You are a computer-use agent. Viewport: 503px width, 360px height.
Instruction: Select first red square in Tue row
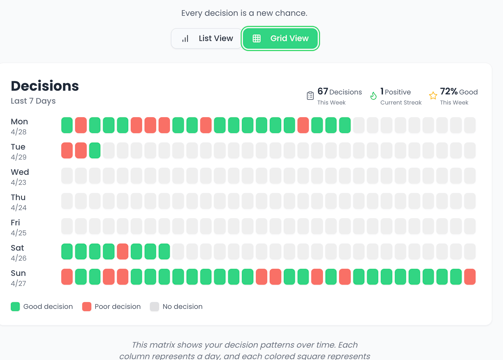click(x=67, y=150)
